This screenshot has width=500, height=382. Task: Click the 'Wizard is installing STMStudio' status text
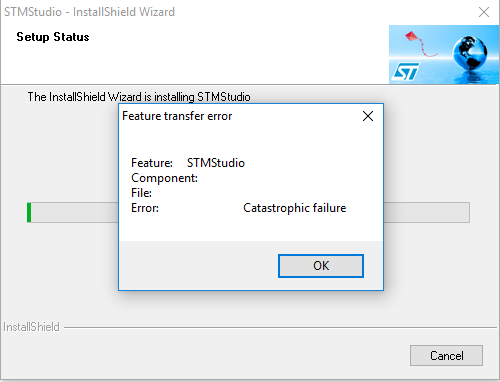(179, 97)
